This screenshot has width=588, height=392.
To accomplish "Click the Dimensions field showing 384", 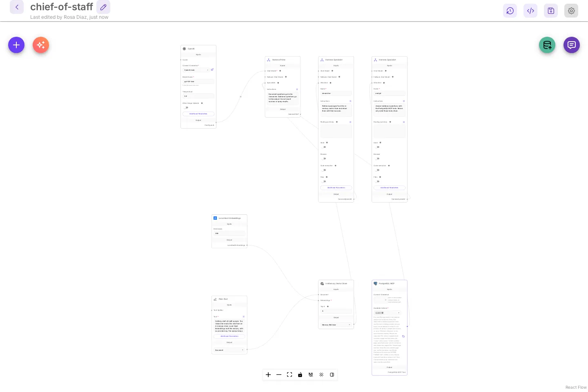I will click(229, 233).
